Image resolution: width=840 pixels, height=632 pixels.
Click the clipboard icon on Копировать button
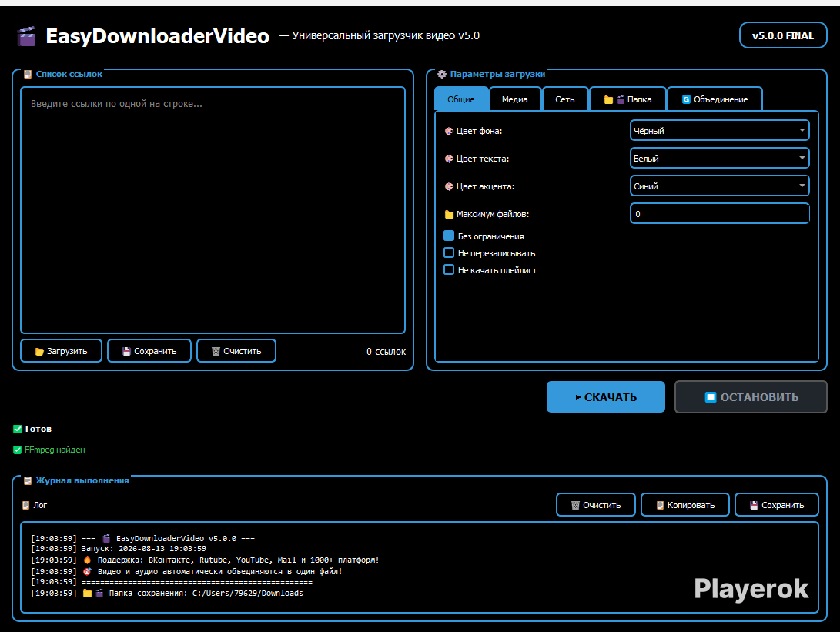(x=660, y=505)
